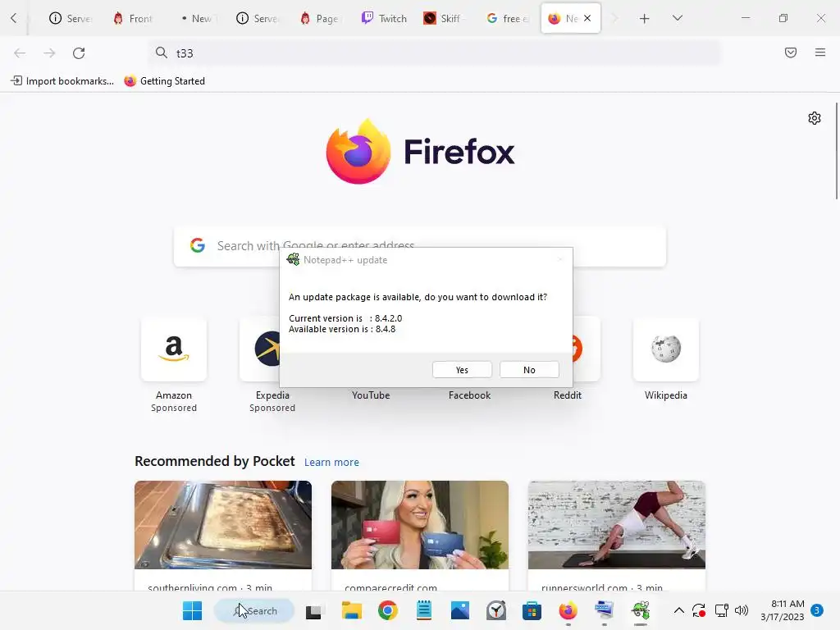Open the Windows Start menu
Viewport: 840px width, 630px height.
tap(192, 610)
